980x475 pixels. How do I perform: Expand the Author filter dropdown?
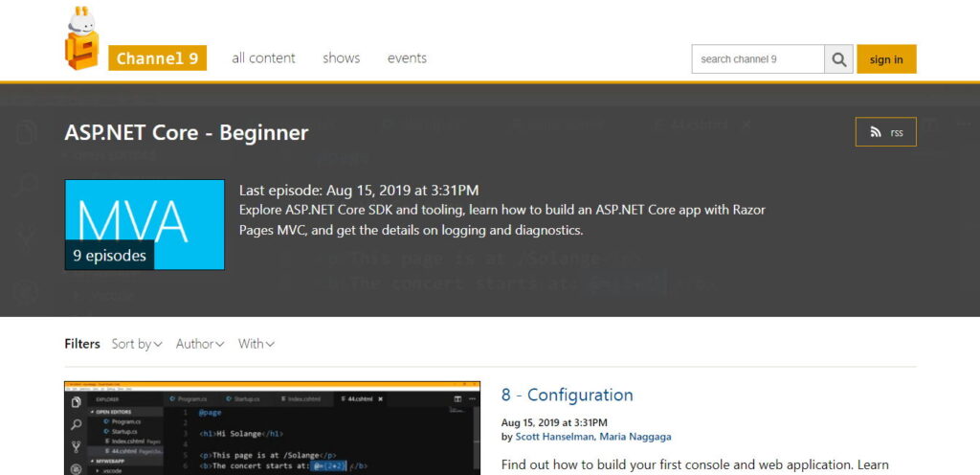[200, 344]
